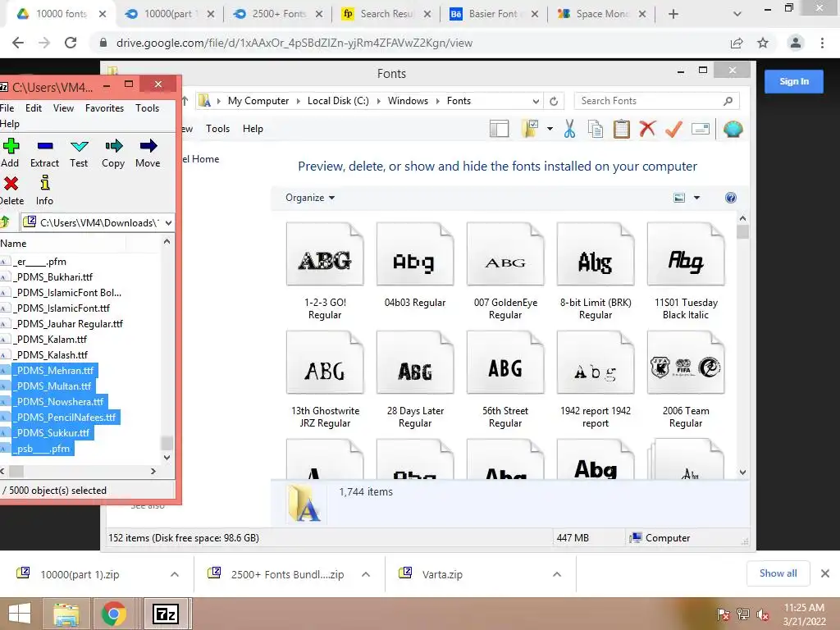Click the Copy arrow icon in 7-Zip
Image resolution: width=840 pixels, height=630 pixels.
click(x=113, y=146)
